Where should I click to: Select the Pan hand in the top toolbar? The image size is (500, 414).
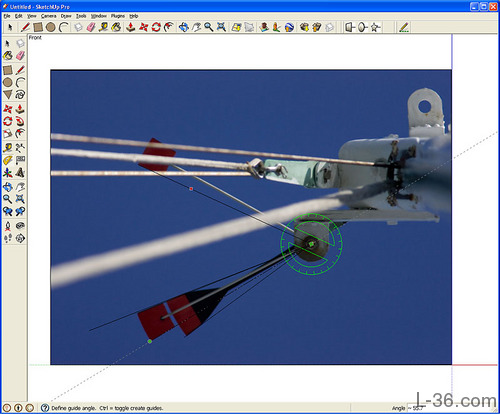tap(196, 27)
